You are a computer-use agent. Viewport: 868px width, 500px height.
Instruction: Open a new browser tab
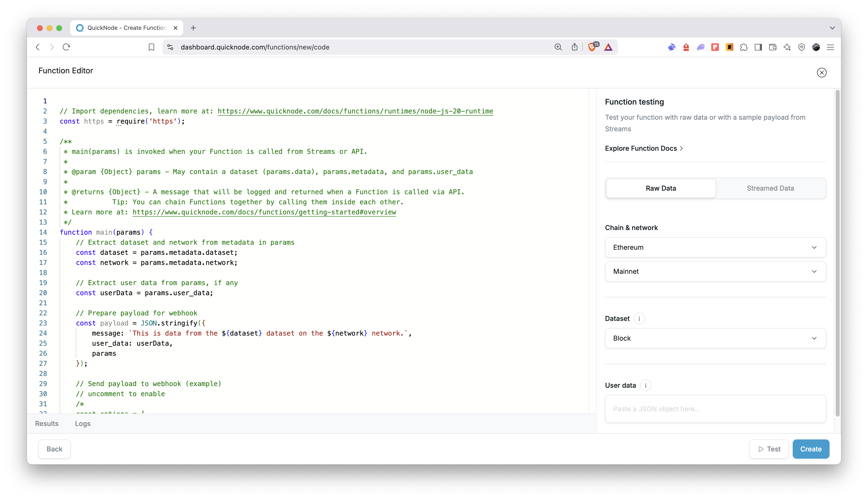193,28
